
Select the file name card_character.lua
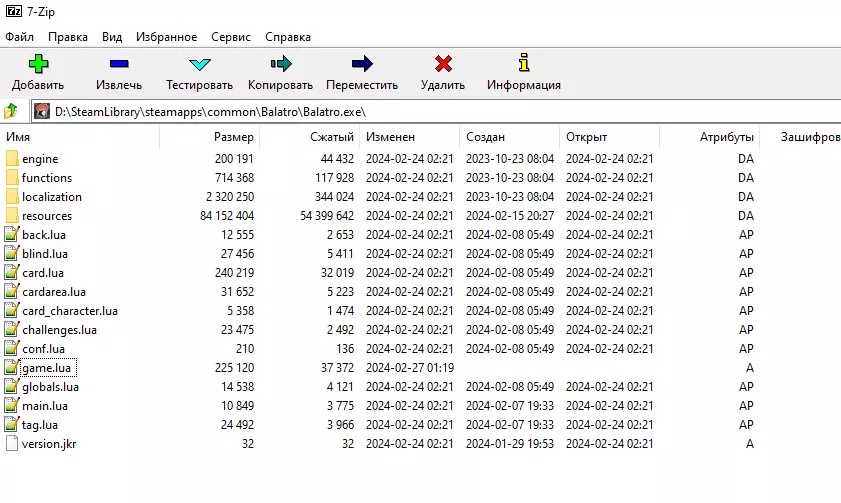point(70,311)
